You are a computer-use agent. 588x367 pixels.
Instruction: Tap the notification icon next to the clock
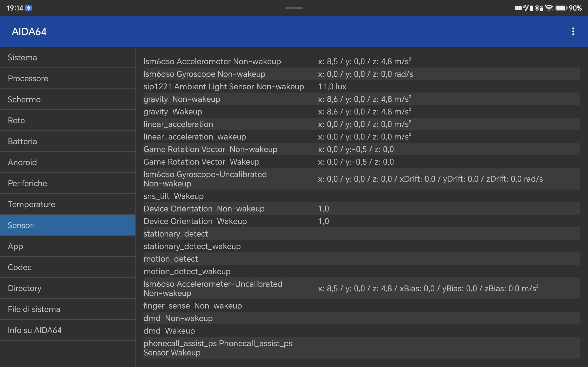(28, 8)
